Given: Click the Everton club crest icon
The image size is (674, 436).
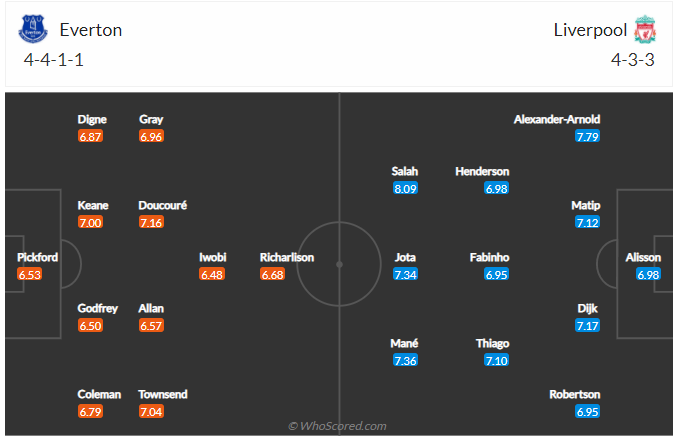Looking at the screenshot, I should tap(33, 30).
